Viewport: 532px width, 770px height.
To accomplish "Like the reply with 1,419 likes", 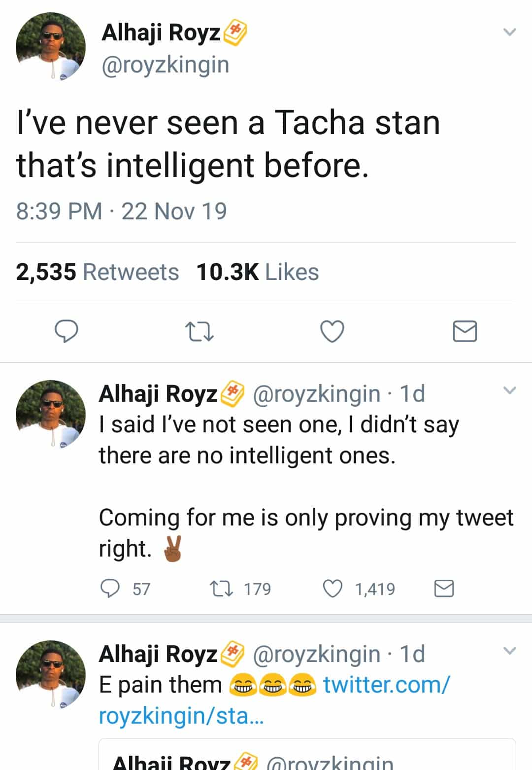I will (332, 589).
